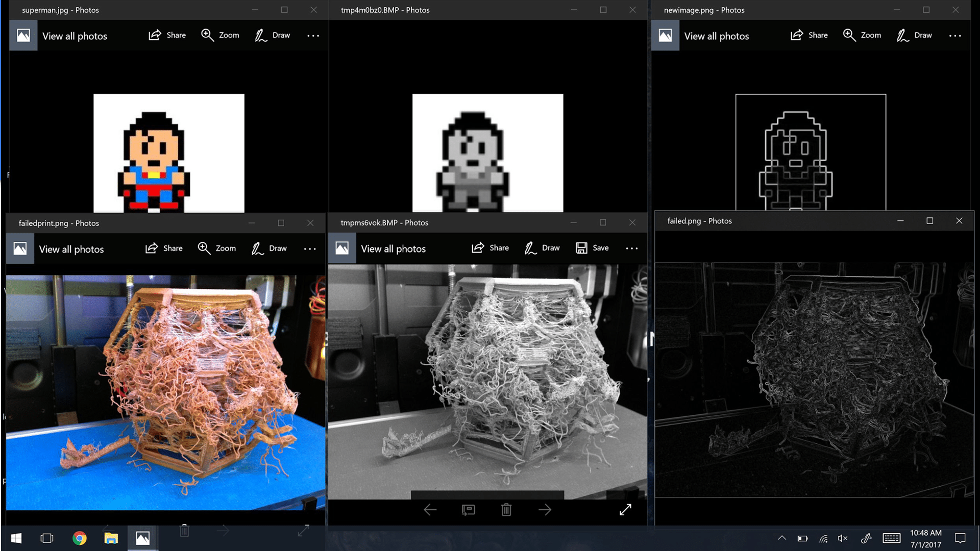
Task: Open the Windows Start menu
Action: pyautogui.click(x=16, y=538)
